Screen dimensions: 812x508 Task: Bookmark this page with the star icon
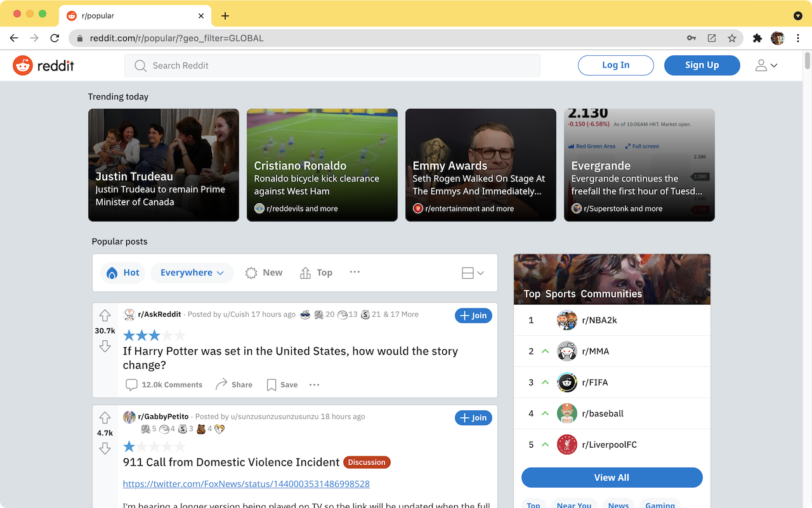[x=732, y=38]
